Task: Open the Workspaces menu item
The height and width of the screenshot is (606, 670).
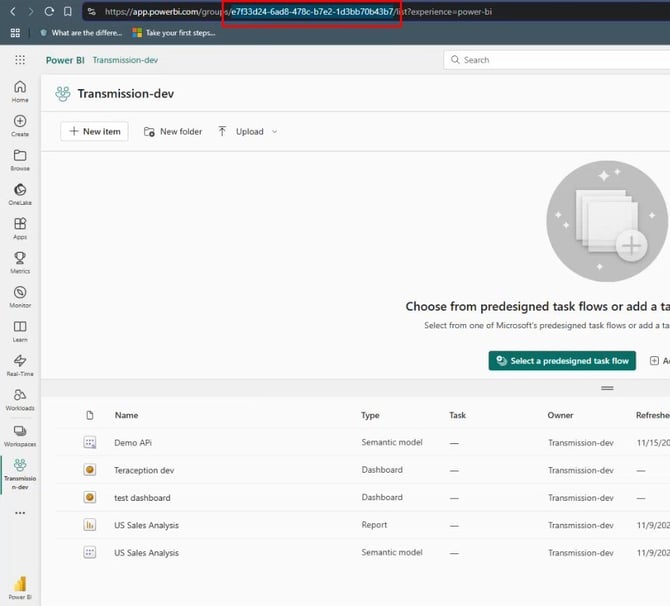Action: pyautogui.click(x=20, y=435)
